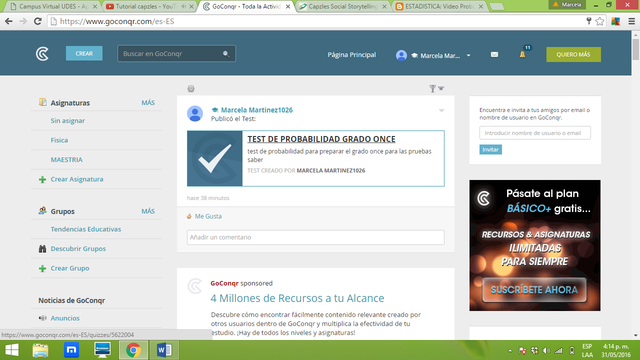640x360 pixels.
Task: Click the key icon in address bar
Action: pos(589,21)
